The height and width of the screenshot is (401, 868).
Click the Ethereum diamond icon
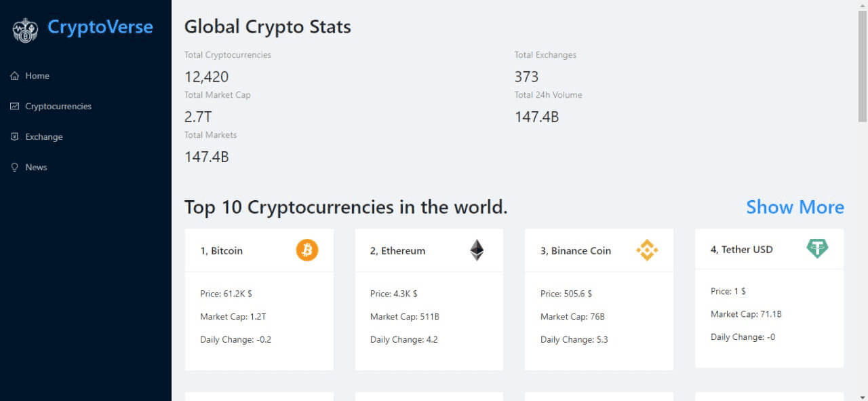point(477,250)
